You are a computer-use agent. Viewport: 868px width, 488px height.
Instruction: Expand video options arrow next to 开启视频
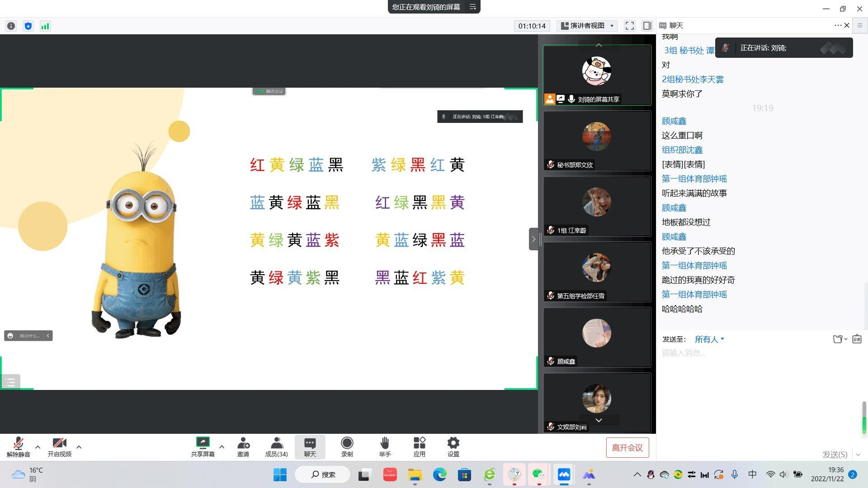pos(79,447)
